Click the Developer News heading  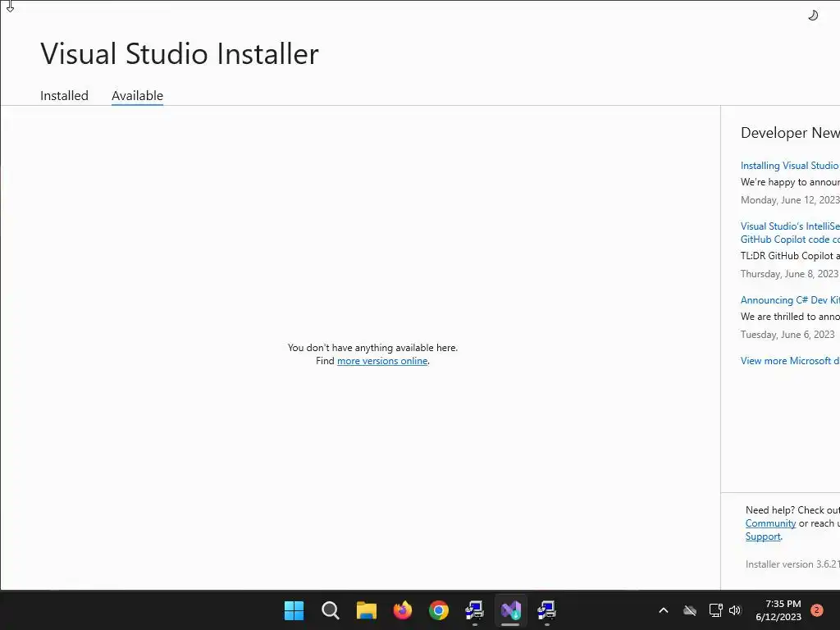790,133
